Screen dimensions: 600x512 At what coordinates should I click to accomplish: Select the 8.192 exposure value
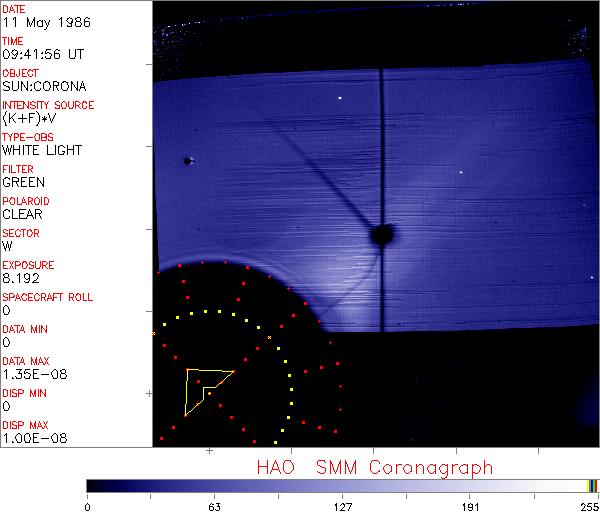click(21, 278)
